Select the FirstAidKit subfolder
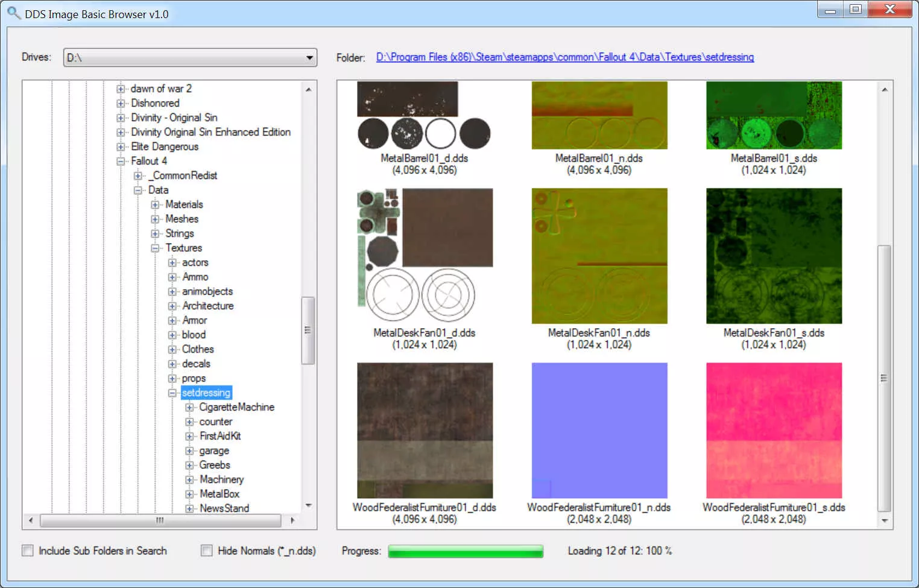The height and width of the screenshot is (588, 919). click(x=220, y=436)
